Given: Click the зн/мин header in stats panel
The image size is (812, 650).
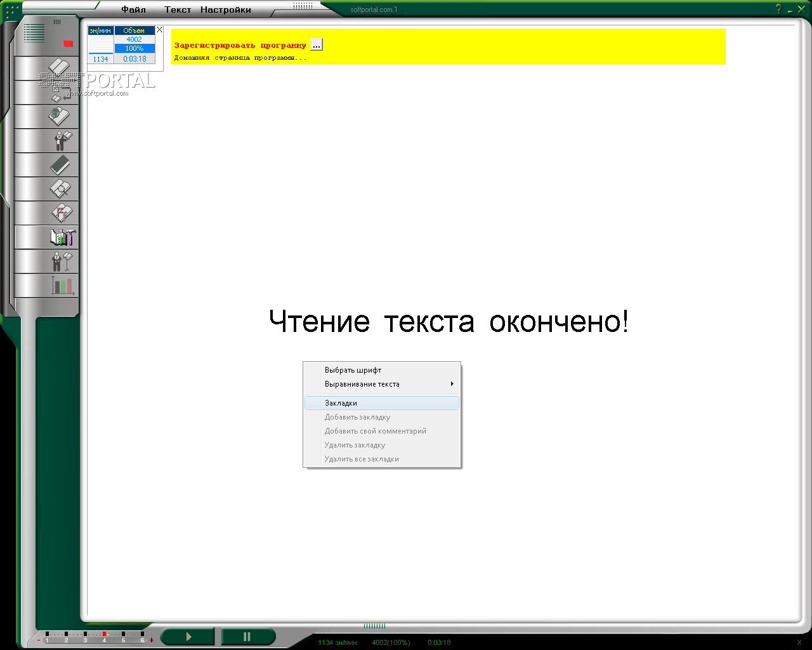Looking at the screenshot, I should pyautogui.click(x=100, y=30).
